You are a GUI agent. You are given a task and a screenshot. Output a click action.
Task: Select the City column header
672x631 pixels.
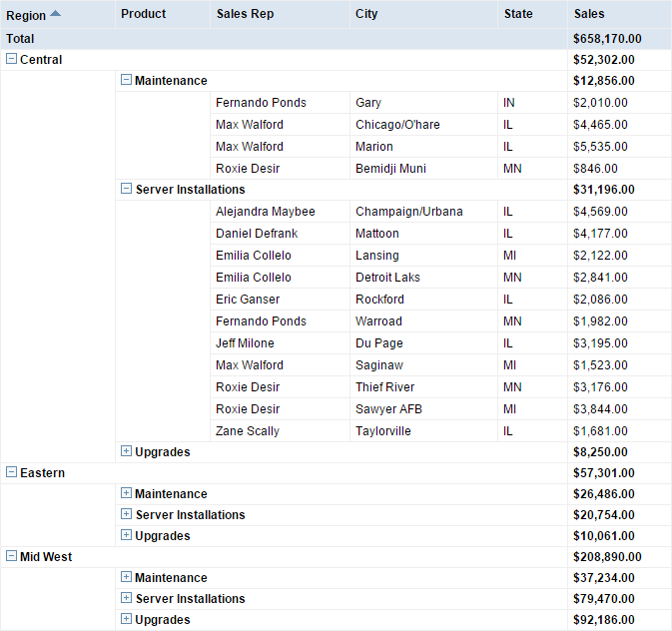click(x=366, y=14)
